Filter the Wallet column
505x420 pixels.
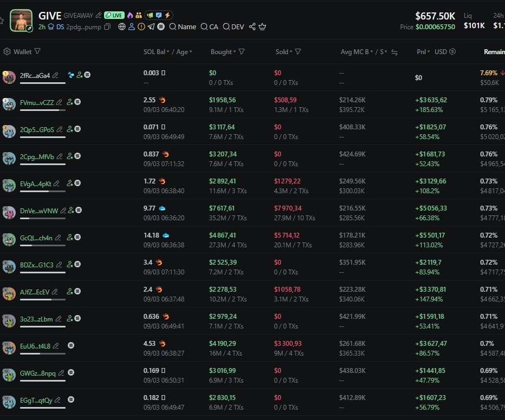tap(37, 51)
